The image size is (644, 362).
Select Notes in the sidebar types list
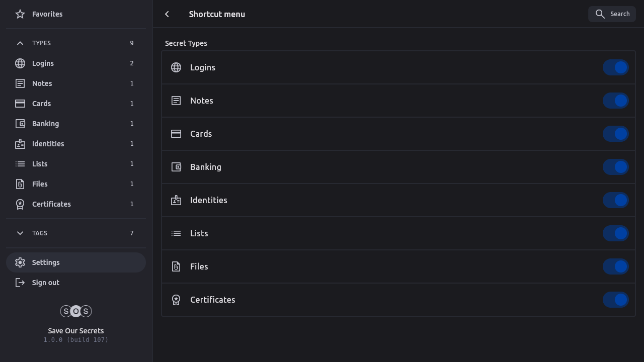pyautogui.click(x=42, y=83)
